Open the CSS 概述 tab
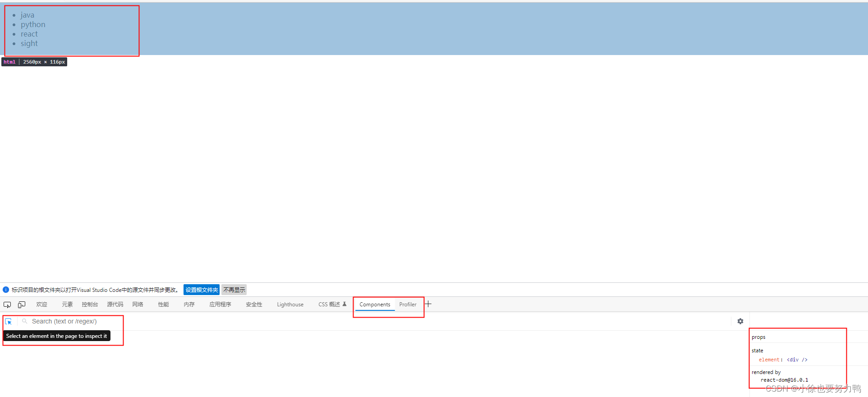868x397 pixels. coord(332,305)
